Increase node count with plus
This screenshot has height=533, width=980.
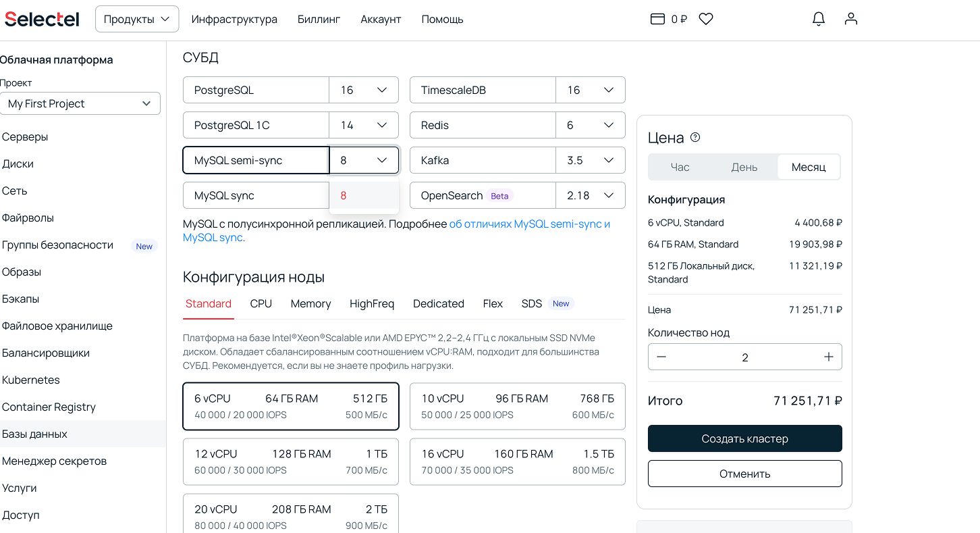click(829, 357)
